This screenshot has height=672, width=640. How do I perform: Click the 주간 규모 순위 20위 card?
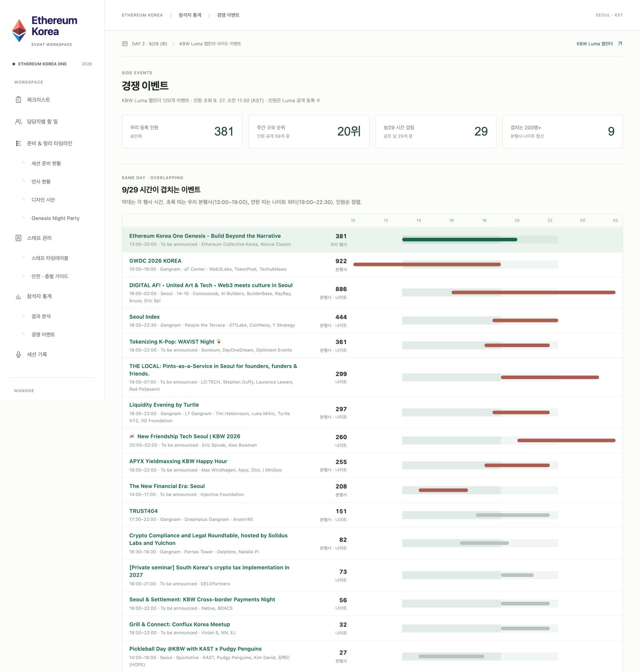tap(309, 132)
